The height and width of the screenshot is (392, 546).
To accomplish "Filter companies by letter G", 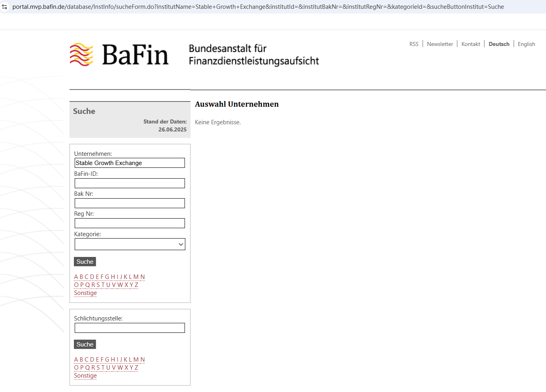I will [x=107, y=277].
